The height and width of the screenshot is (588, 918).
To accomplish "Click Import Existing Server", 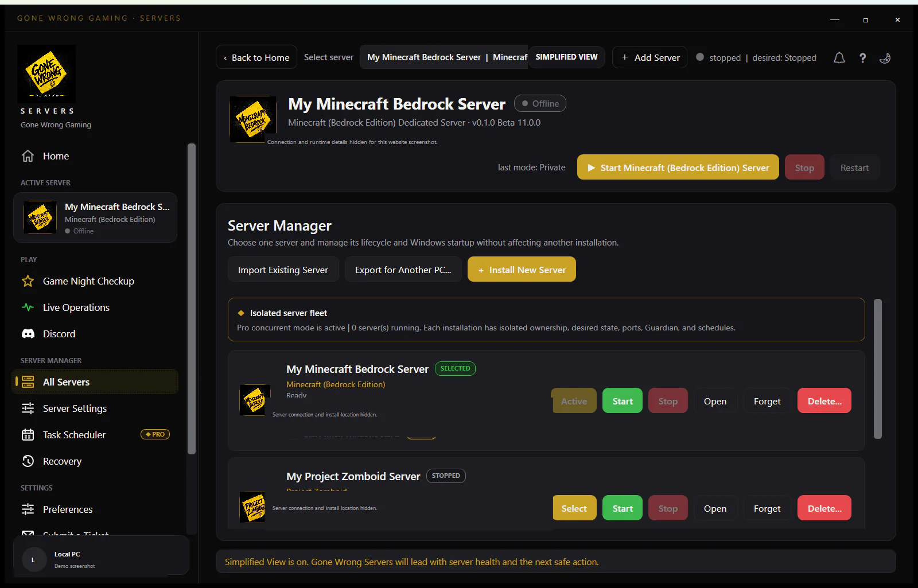I will tap(283, 270).
